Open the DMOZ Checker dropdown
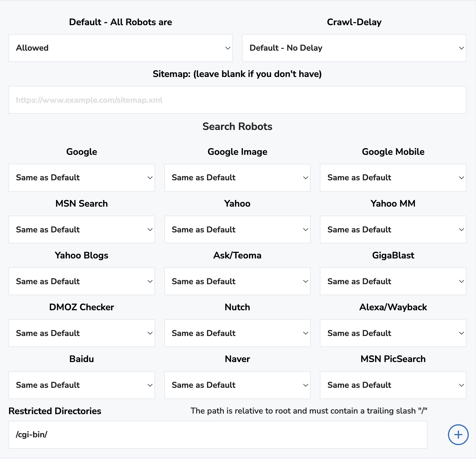This screenshot has height=459, width=476. 82,333
